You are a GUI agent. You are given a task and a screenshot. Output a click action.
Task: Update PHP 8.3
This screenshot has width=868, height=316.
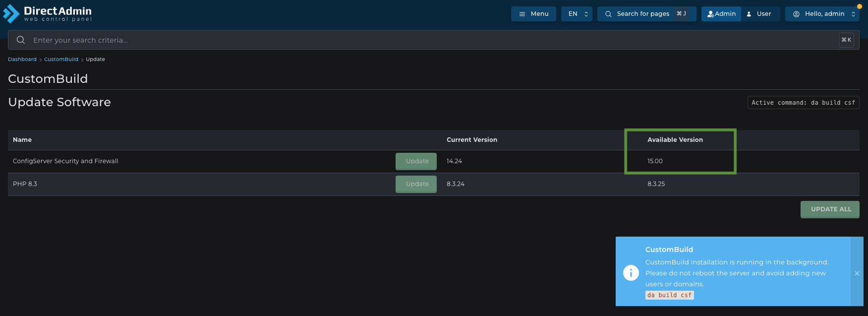pos(416,184)
